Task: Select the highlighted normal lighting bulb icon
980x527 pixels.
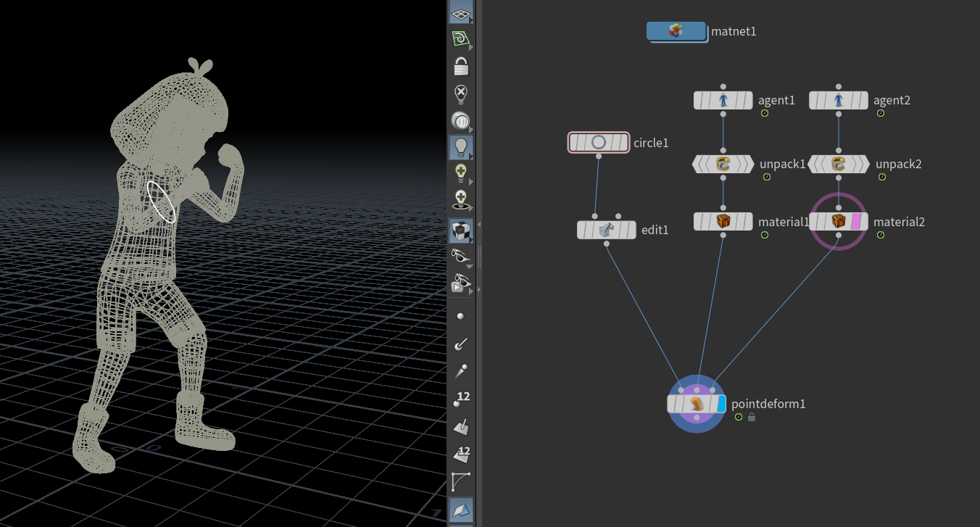Action: click(x=461, y=147)
